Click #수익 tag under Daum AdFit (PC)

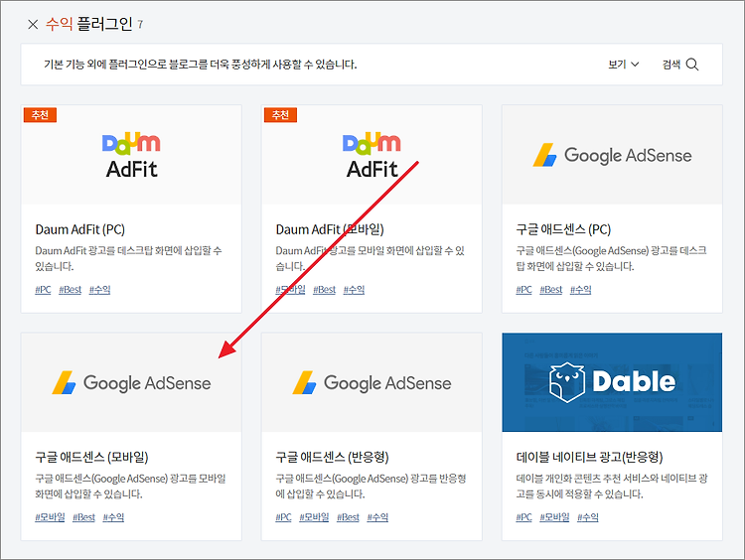[99, 290]
